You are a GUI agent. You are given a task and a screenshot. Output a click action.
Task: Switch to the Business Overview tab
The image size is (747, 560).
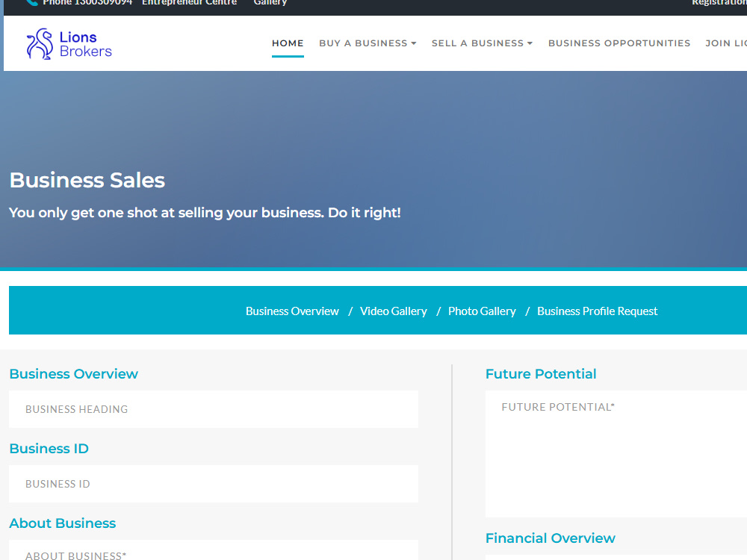(x=292, y=311)
